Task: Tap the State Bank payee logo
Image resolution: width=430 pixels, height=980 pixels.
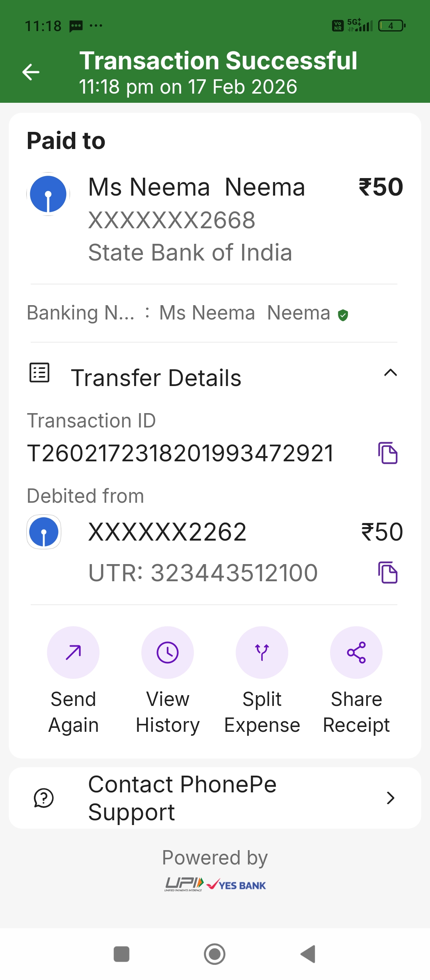Action: (x=48, y=194)
